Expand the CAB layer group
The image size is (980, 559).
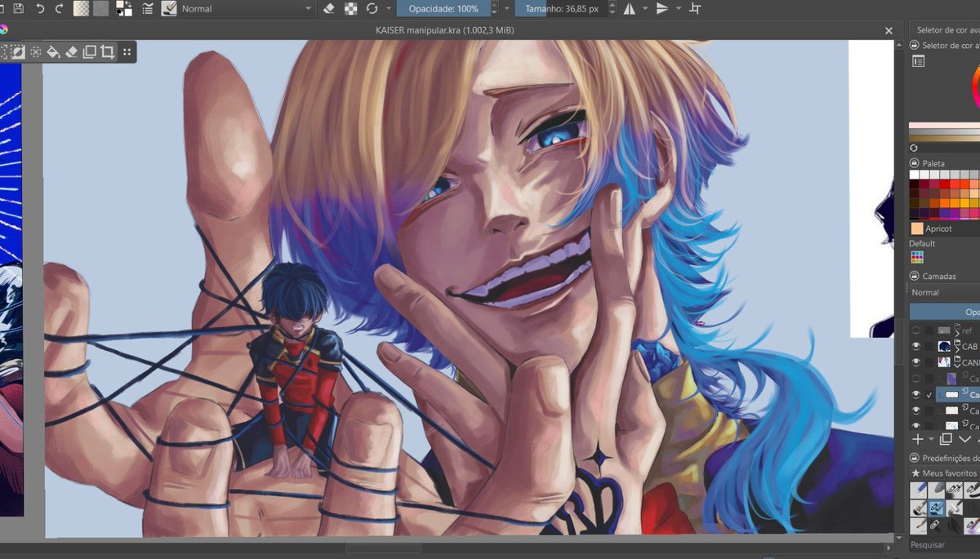tap(957, 348)
